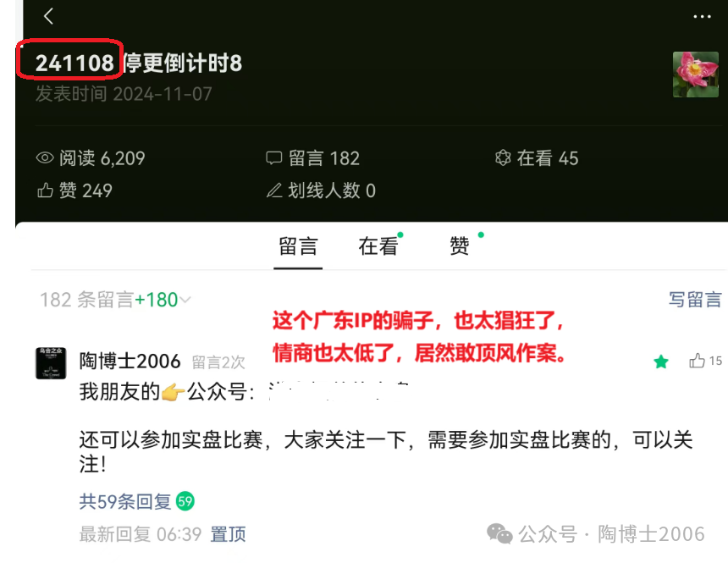Tap the thumbs-up icon beside 赞 249

coord(45,190)
